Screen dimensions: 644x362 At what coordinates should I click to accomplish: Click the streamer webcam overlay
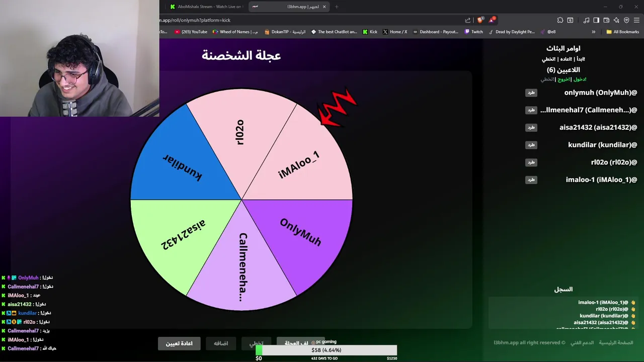tap(79, 58)
